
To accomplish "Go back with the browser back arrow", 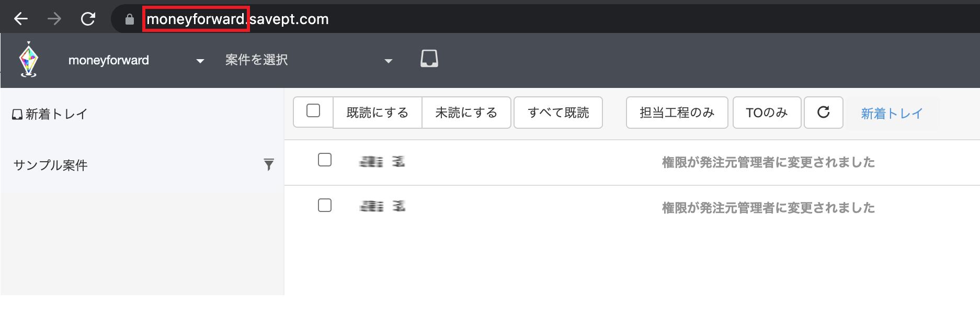I will [x=21, y=19].
